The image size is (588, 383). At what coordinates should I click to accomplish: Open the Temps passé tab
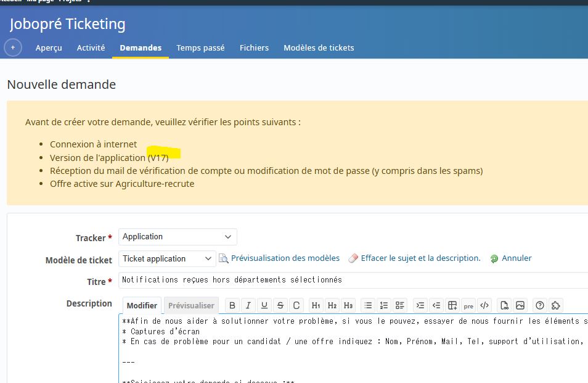coord(200,47)
